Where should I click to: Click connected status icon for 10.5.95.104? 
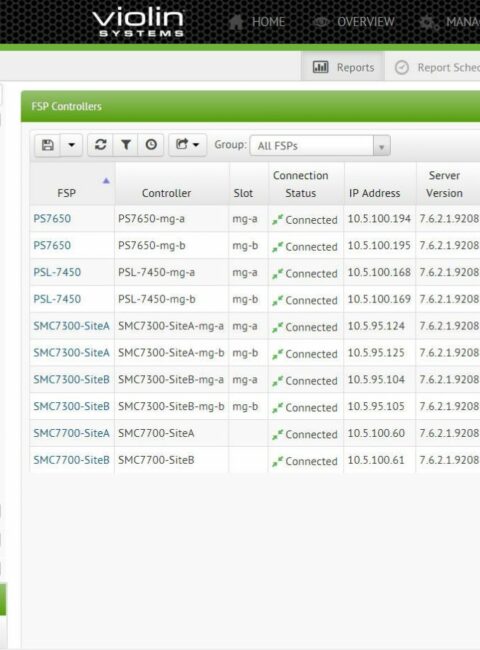coord(277,381)
